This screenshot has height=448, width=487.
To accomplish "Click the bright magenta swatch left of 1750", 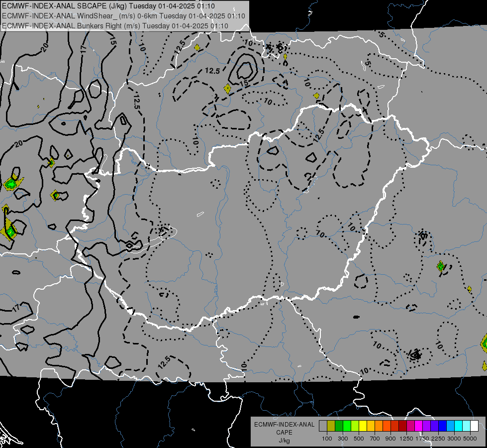I will pyautogui.click(x=419, y=426).
